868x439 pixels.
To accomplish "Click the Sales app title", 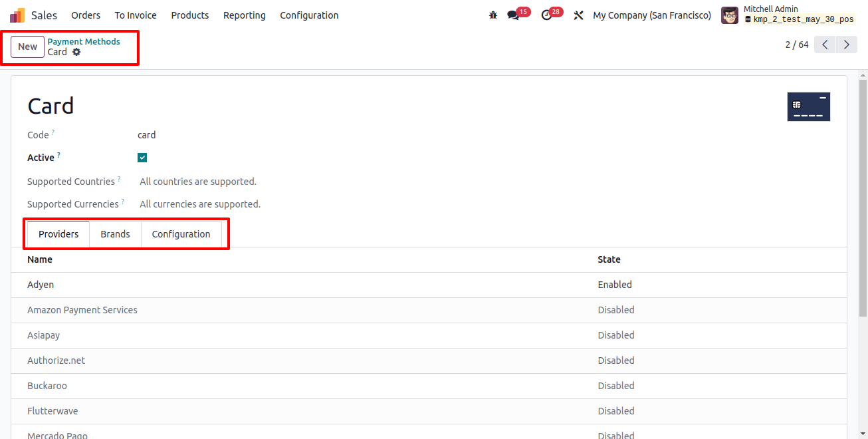I will tap(44, 15).
